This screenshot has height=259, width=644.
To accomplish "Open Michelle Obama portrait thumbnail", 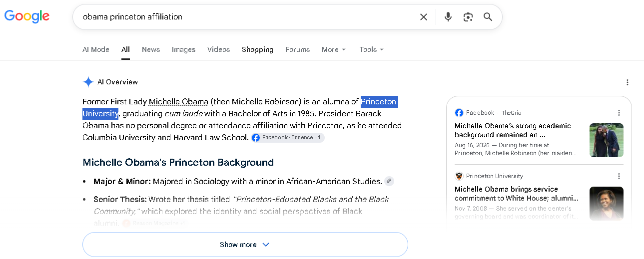I will 607,204.
